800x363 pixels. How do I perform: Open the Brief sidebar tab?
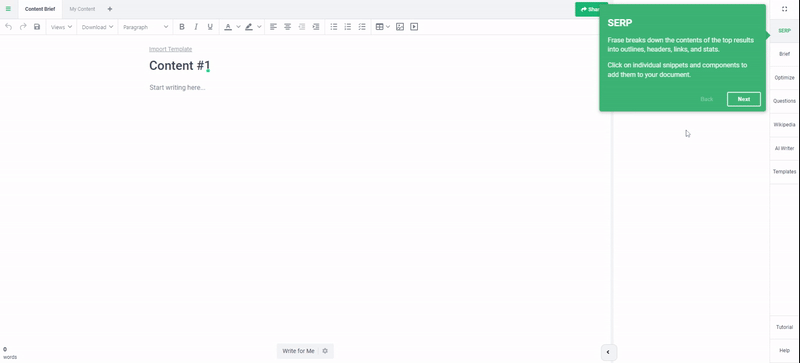click(x=784, y=54)
